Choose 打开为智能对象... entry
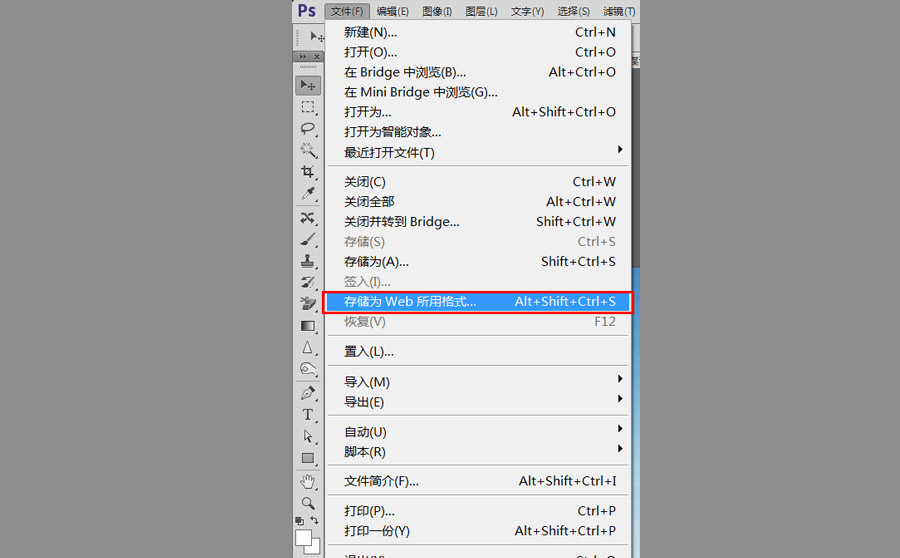Screen dimensions: 900x558 tap(479, 132)
